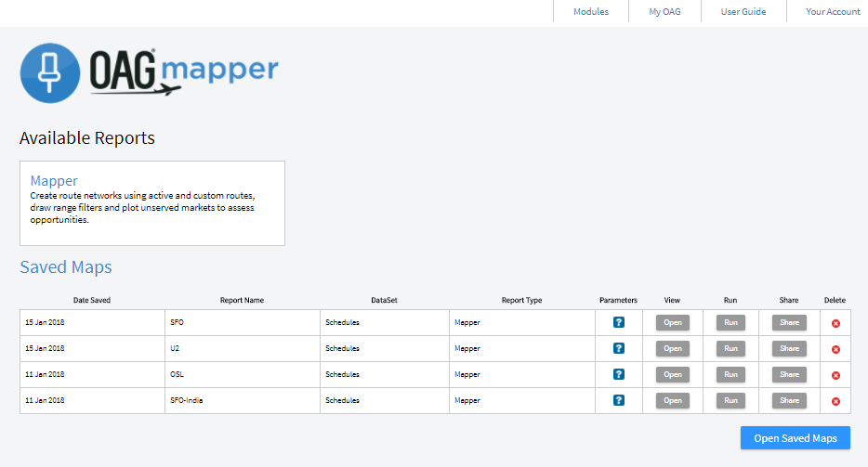Screen dimensions: 868x467
Task: Go to My OAG
Action: coord(664,12)
